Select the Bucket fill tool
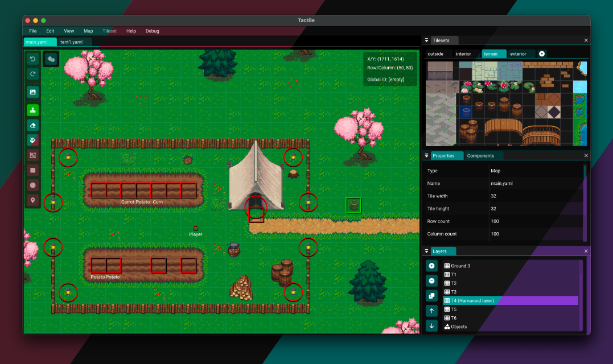Screen dimensions: 613x364 point(33,140)
